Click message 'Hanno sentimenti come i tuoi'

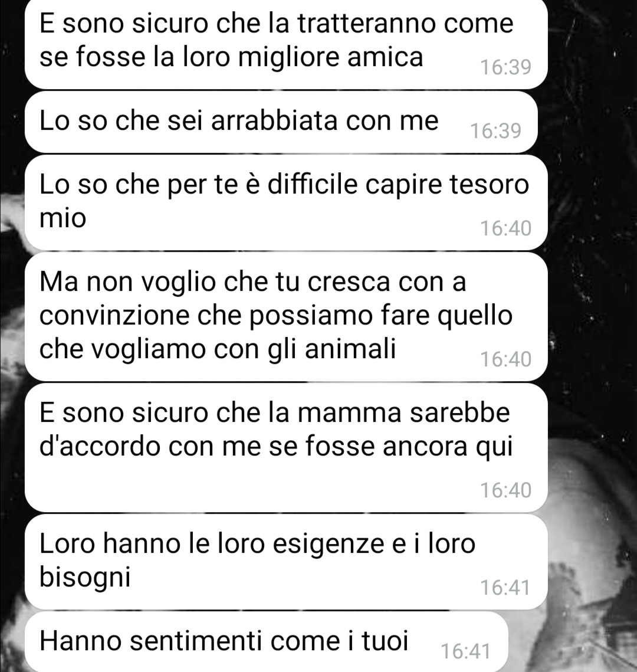(267, 641)
